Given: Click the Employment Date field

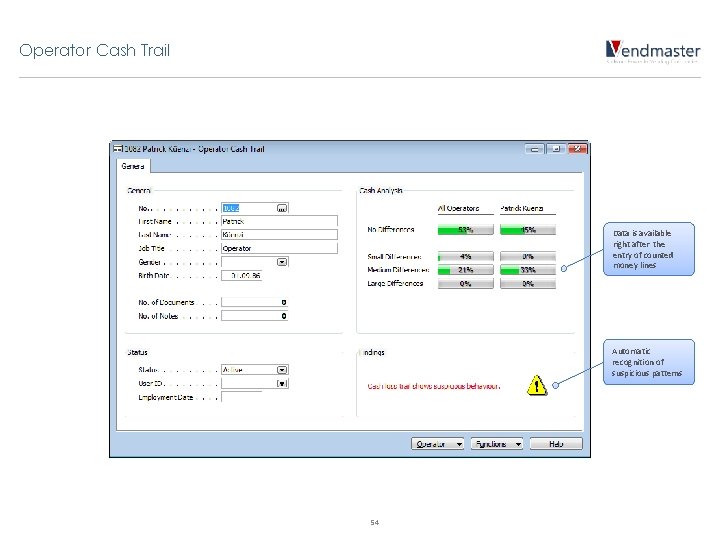Looking at the screenshot, I should click(242, 397).
